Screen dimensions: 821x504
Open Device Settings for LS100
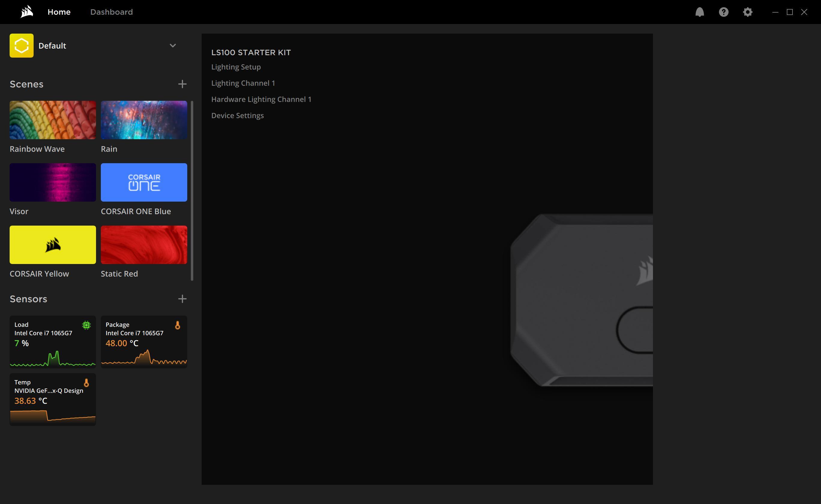(x=237, y=115)
